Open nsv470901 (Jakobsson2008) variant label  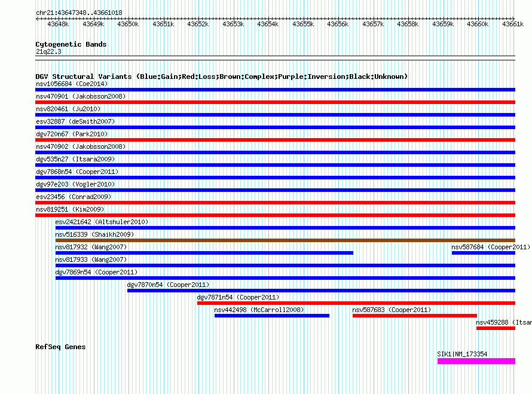coord(81,96)
